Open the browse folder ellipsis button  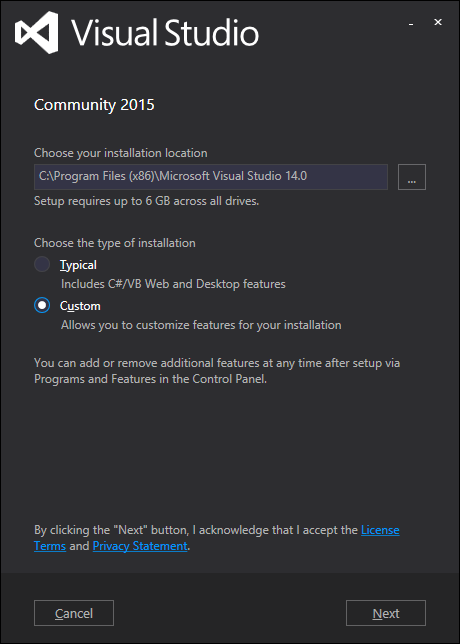[412, 177]
